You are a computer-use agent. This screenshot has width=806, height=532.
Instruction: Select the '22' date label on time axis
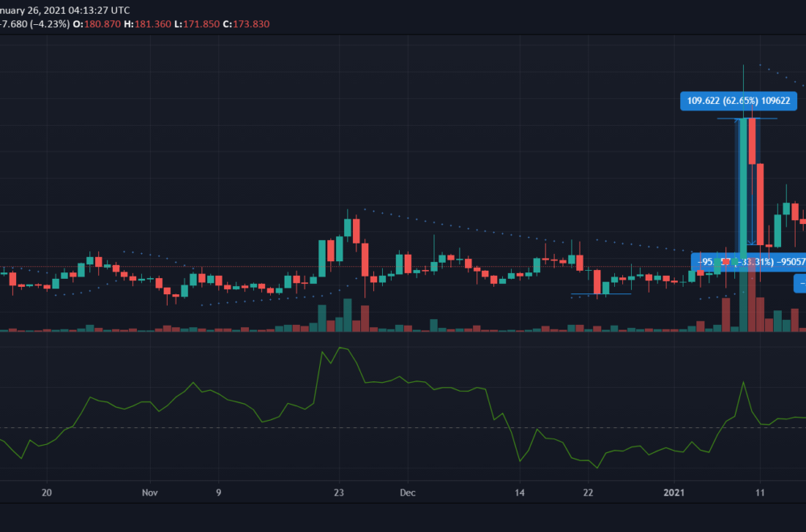[588, 493]
